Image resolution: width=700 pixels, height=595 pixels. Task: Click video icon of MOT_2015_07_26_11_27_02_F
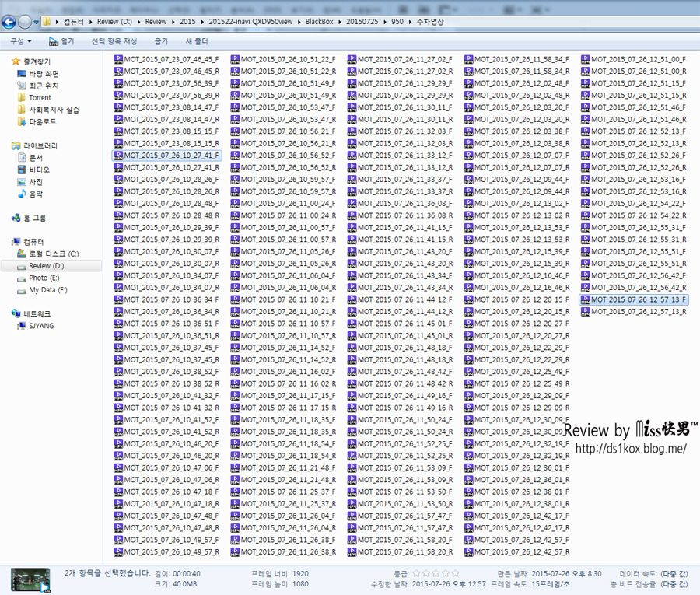[352, 59]
